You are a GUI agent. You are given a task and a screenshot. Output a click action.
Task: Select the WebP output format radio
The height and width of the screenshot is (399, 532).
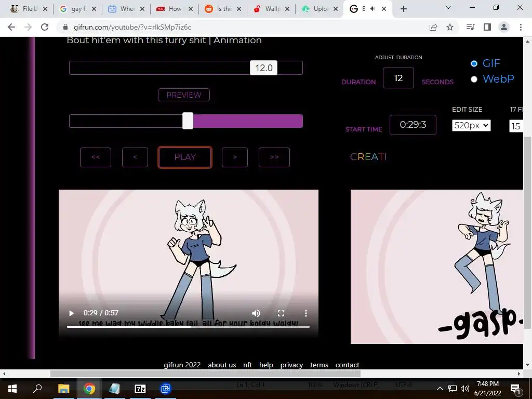tap(474, 79)
